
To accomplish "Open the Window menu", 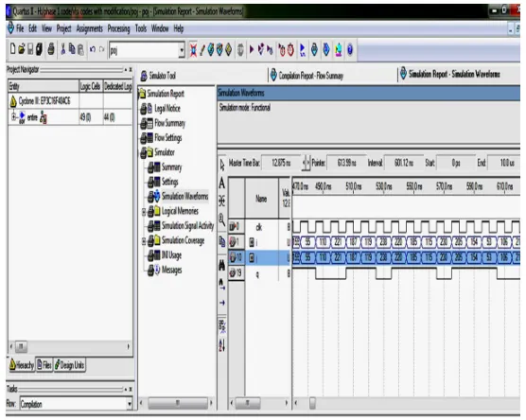I will [x=160, y=28].
